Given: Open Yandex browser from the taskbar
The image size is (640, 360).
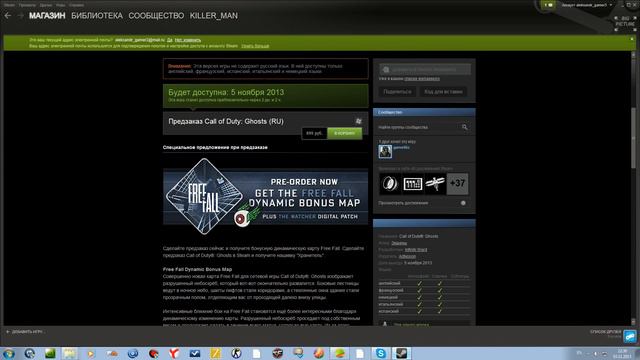Looking at the screenshot, I should click(174, 353).
